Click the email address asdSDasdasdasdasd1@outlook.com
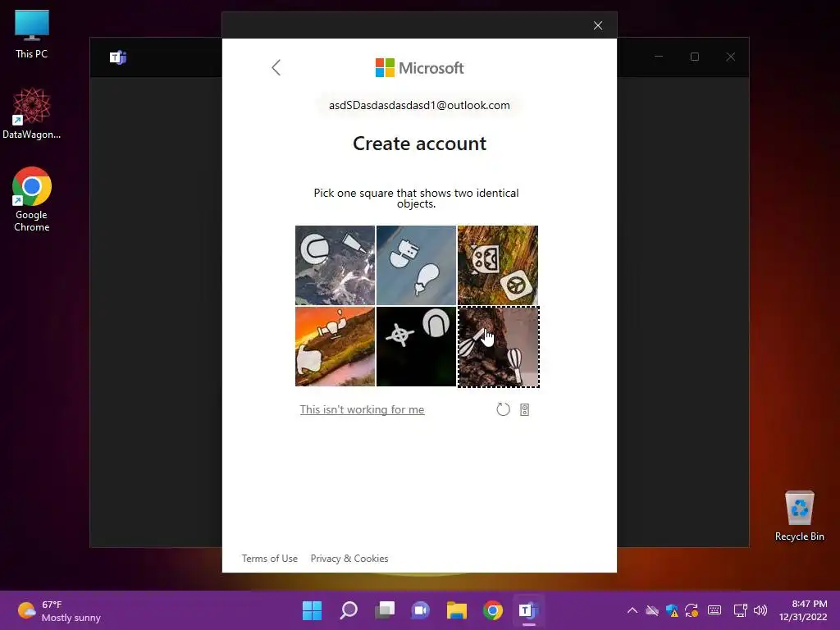 [x=419, y=106]
